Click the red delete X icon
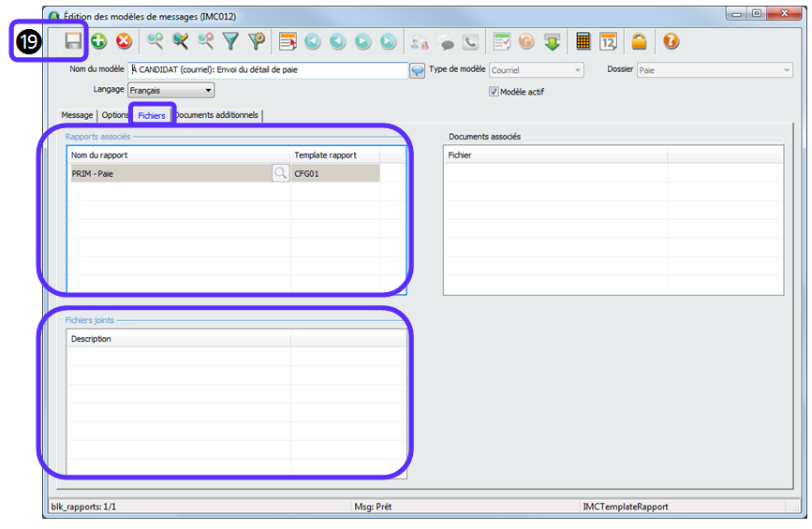Screen dimensions: 812x529 [x=124, y=41]
